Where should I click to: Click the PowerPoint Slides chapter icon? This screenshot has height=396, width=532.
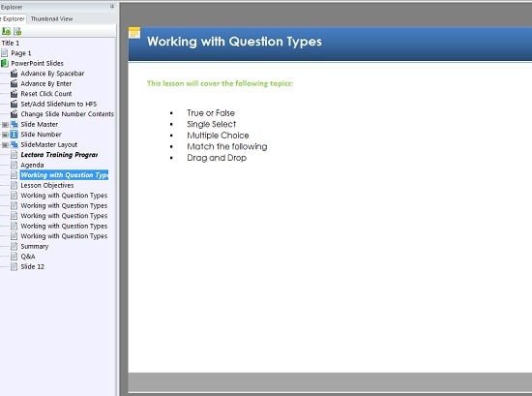[x=5, y=63]
